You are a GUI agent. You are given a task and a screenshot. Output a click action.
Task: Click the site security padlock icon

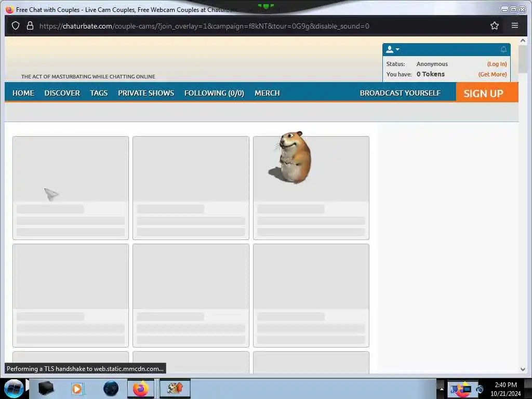pos(30,26)
